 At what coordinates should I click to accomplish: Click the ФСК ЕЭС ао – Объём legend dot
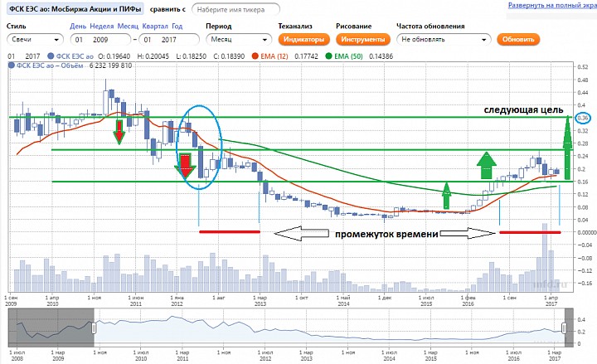pyautogui.click(x=12, y=66)
